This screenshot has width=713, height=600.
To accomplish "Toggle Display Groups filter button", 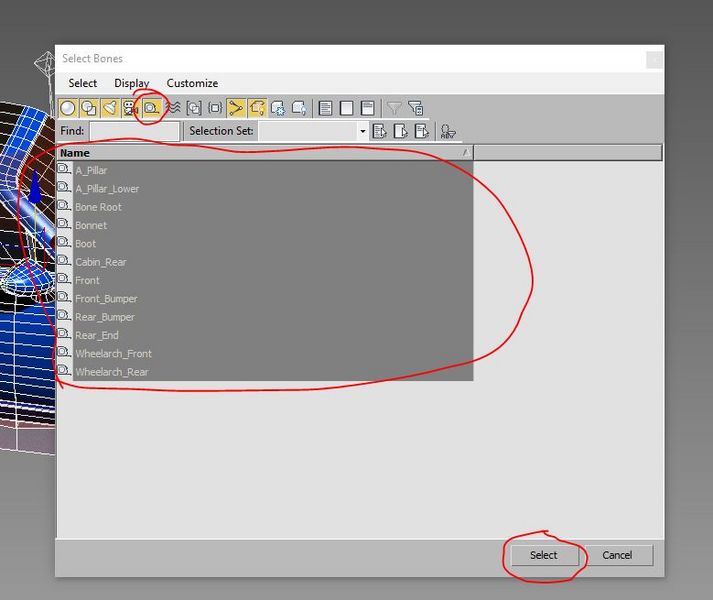I will [194, 108].
